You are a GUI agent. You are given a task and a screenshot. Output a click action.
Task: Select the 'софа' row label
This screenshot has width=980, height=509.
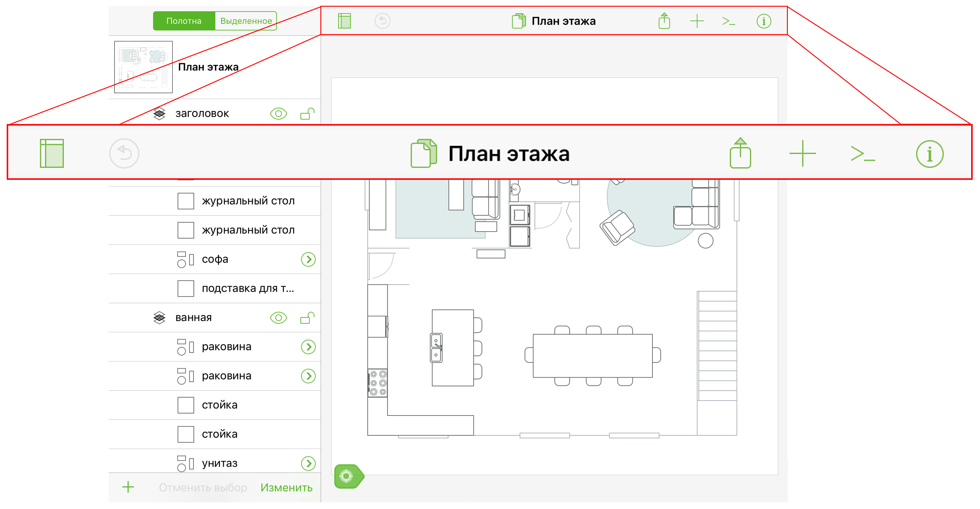215,259
